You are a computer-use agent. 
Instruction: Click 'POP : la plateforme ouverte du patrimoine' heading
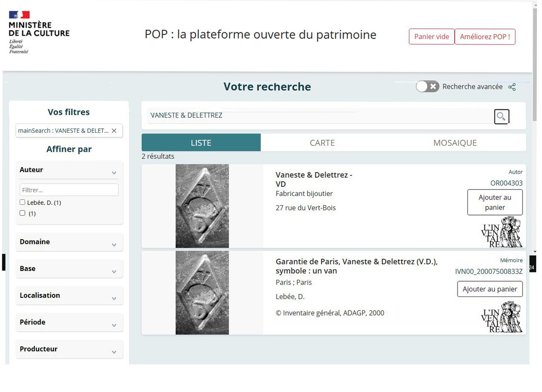pyautogui.click(x=260, y=34)
